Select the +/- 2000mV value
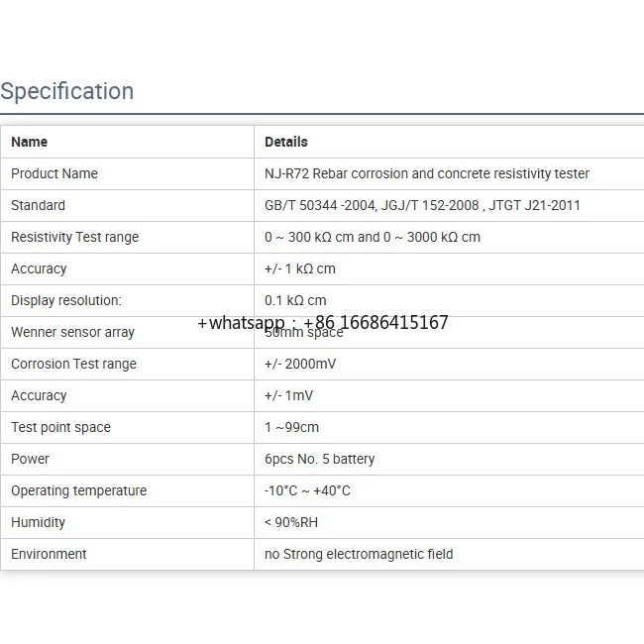Viewport: 644px width, 644px height. (300, 364)
